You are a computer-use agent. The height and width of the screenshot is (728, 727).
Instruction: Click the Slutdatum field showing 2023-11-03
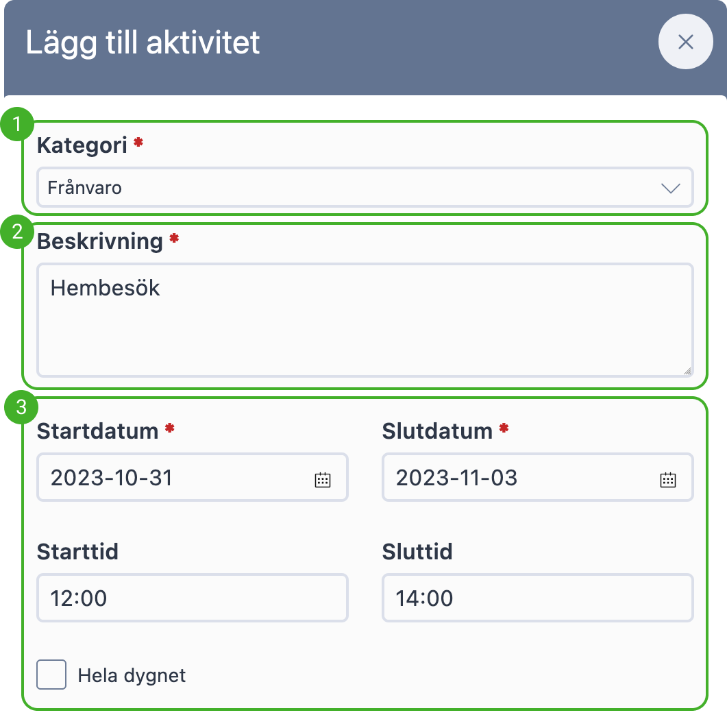(x=538, y=477)
